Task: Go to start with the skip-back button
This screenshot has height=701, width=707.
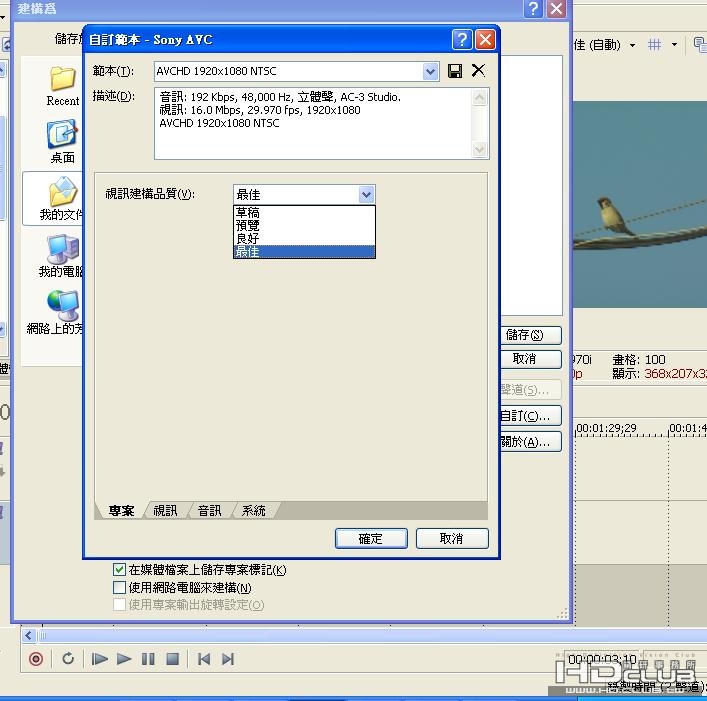Action: [x=204, y=659]
